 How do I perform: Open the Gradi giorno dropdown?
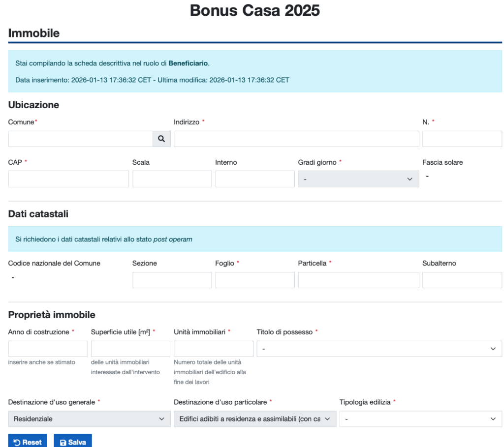(x=358, y=179)
